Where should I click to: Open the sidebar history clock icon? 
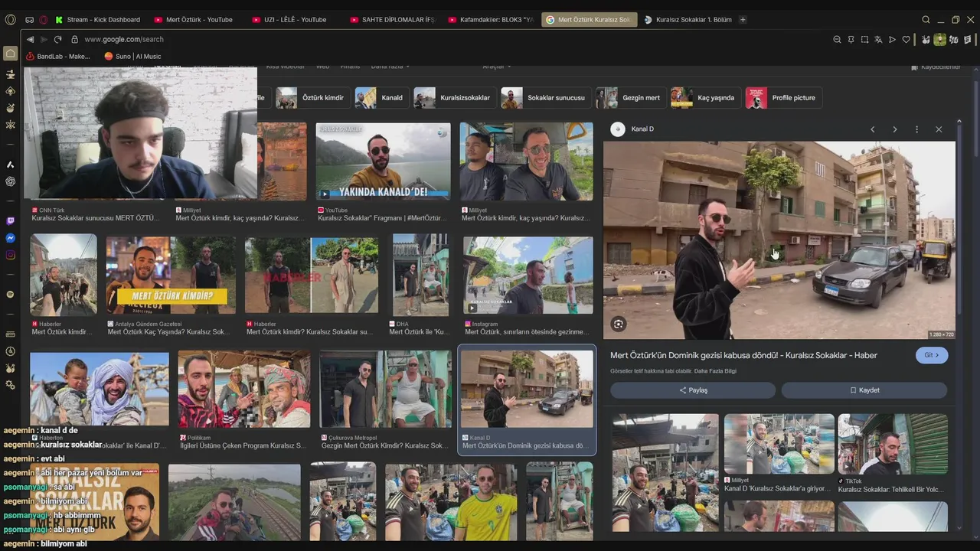pos(10,351)
